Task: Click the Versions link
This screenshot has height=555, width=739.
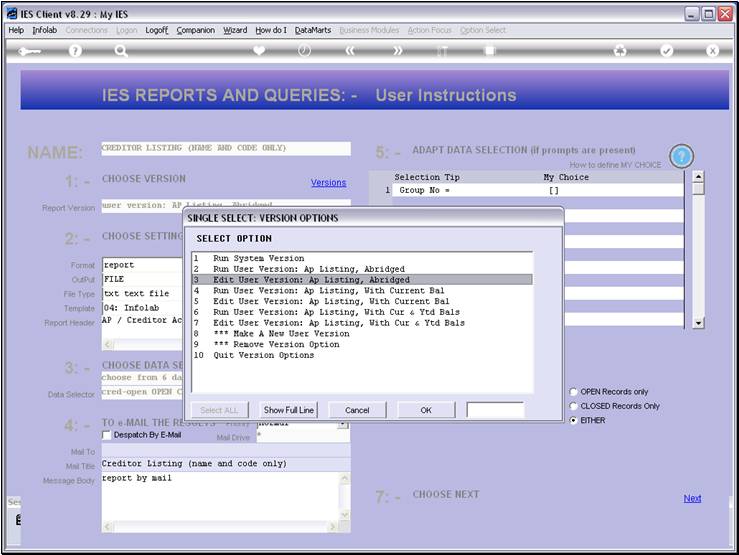Action: click(328, 182)
